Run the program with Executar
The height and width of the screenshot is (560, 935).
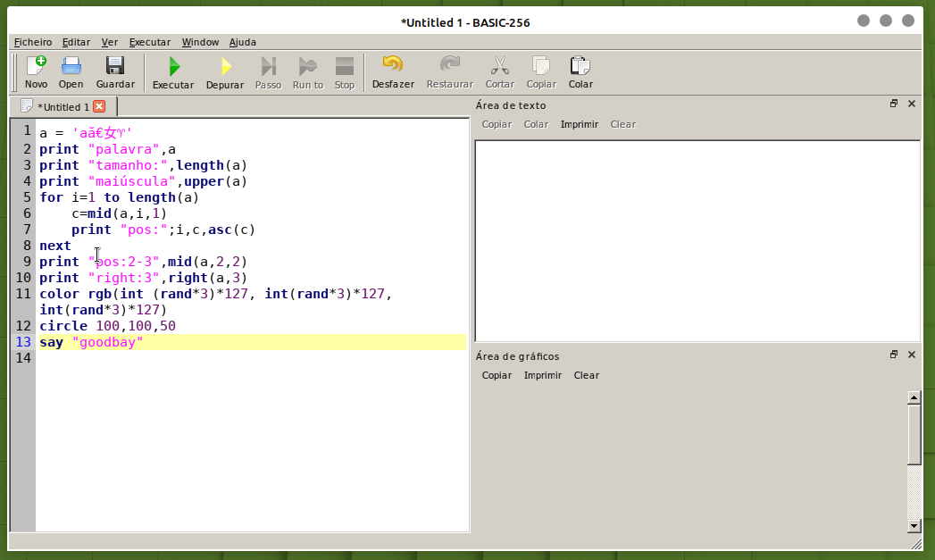(173, 72)
